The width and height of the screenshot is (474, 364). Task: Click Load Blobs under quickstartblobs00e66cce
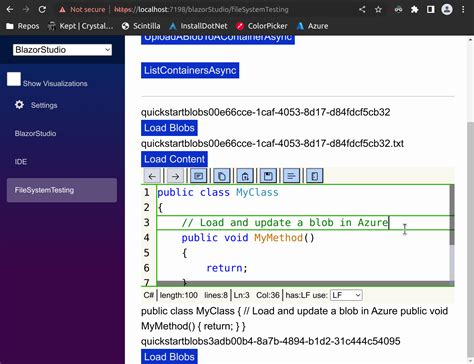(x=169, y=128)
